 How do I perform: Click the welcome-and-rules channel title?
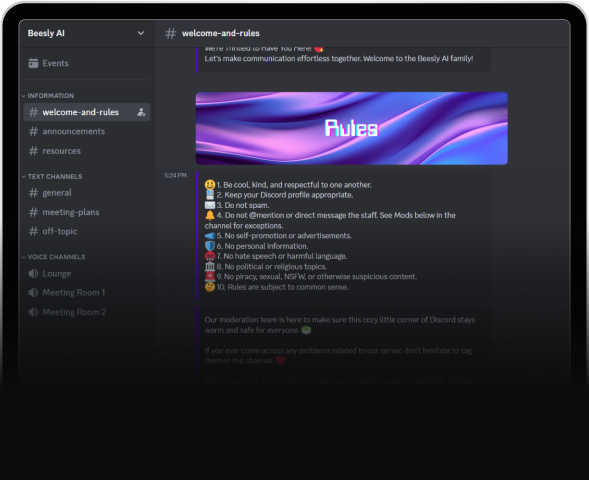221,33
